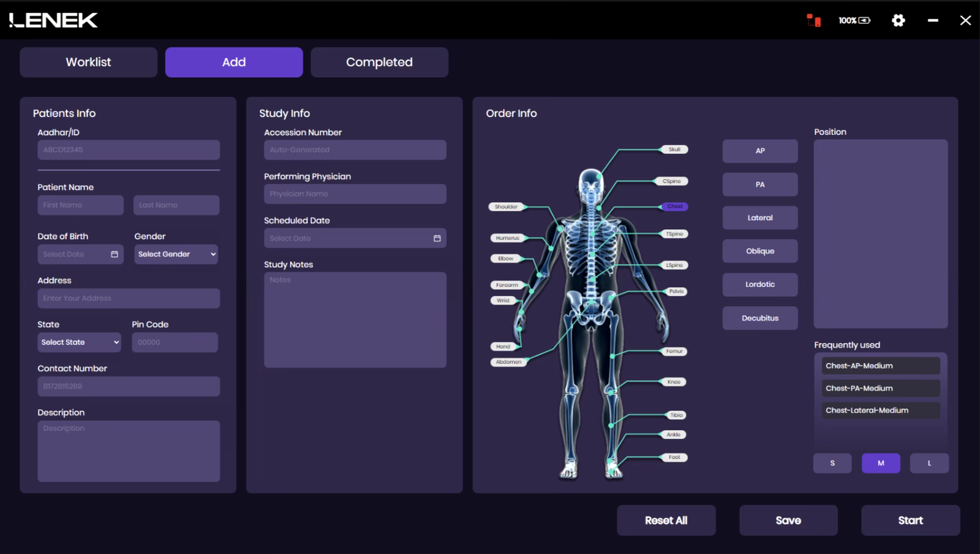The height and width of the screenshot is (554, 980).
Task: Select the Chest body part label
Action: click(674, 207)
